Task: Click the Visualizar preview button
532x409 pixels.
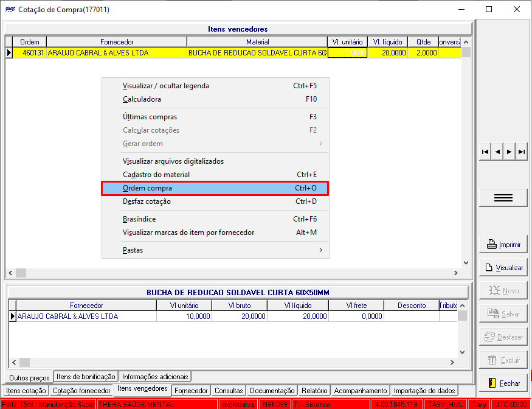Action: tap(503, 267)
